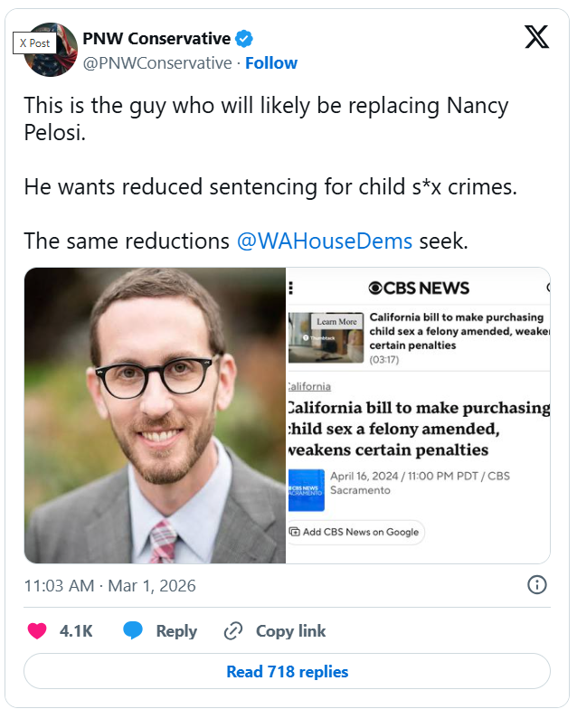Click the copy link chain icon

[x=233, y=631]
